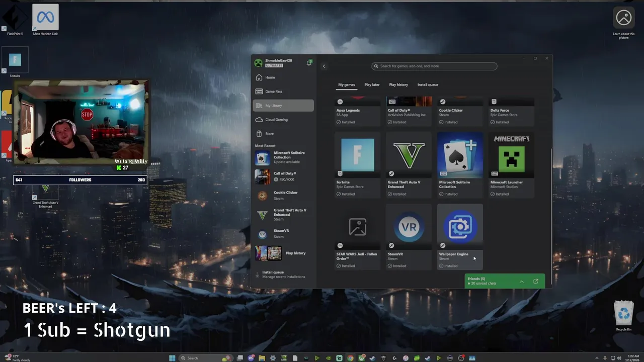
Task: Pop out the Friends panel window
Action: click(x=535, y=282)
